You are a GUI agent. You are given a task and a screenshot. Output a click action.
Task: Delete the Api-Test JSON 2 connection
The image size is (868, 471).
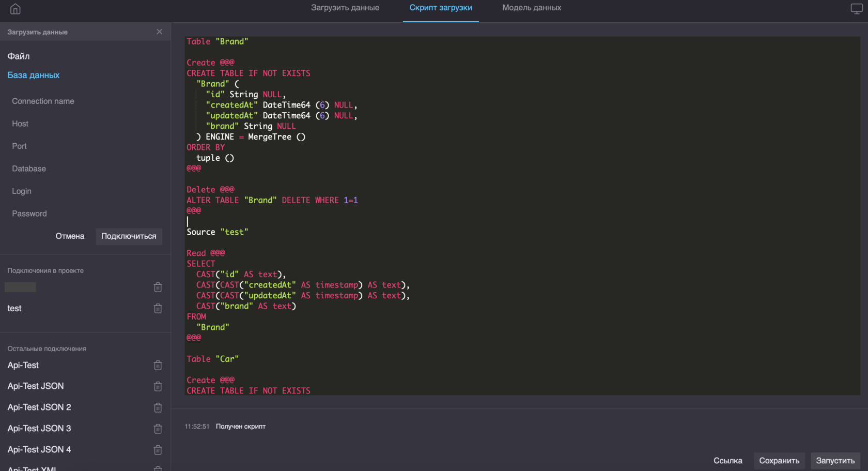(158, 407)
